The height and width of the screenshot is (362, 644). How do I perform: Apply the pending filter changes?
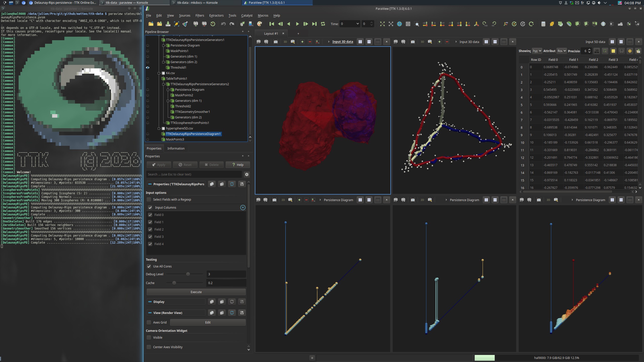(x=158, y=165)
